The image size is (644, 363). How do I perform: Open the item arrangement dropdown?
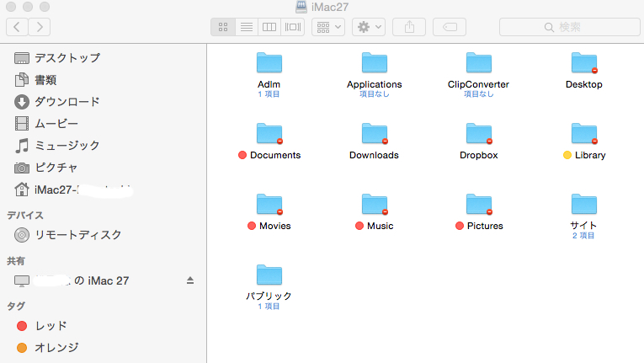coord(328,27)
